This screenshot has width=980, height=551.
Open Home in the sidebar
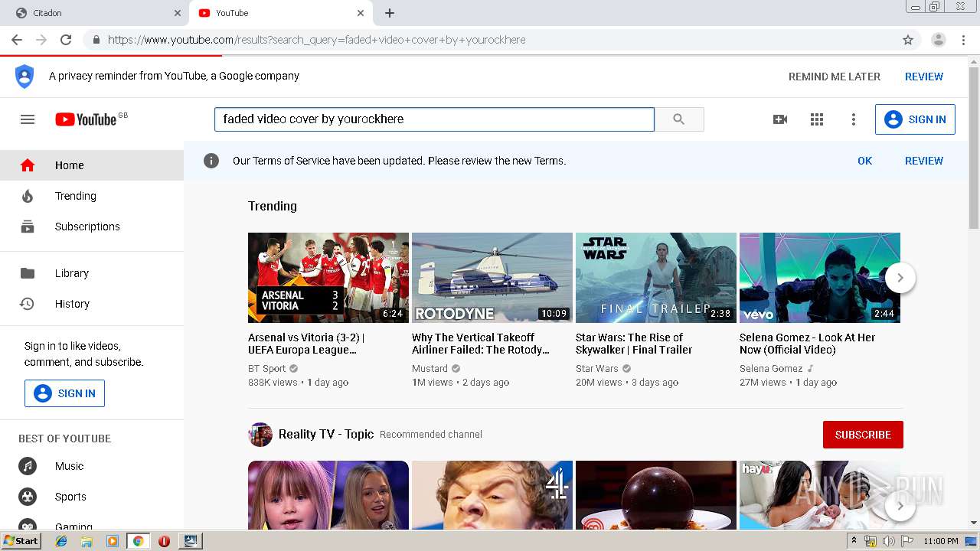(x=92, y=165)
